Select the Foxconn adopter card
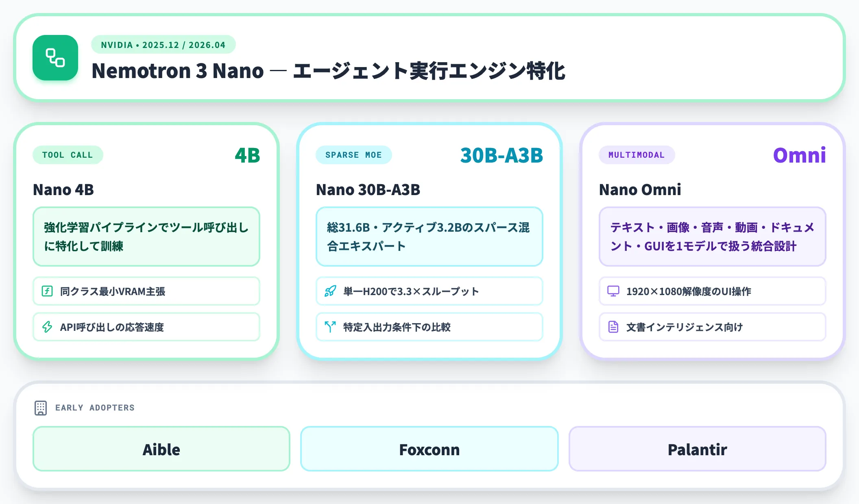Image resolution: width=859 pixels, height=504 pixels. 429,449
